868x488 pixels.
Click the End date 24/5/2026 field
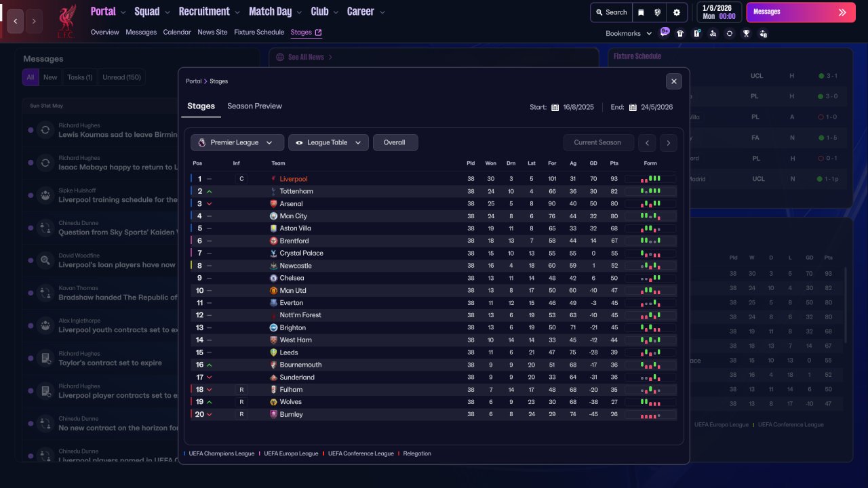(x=657, y=107)
